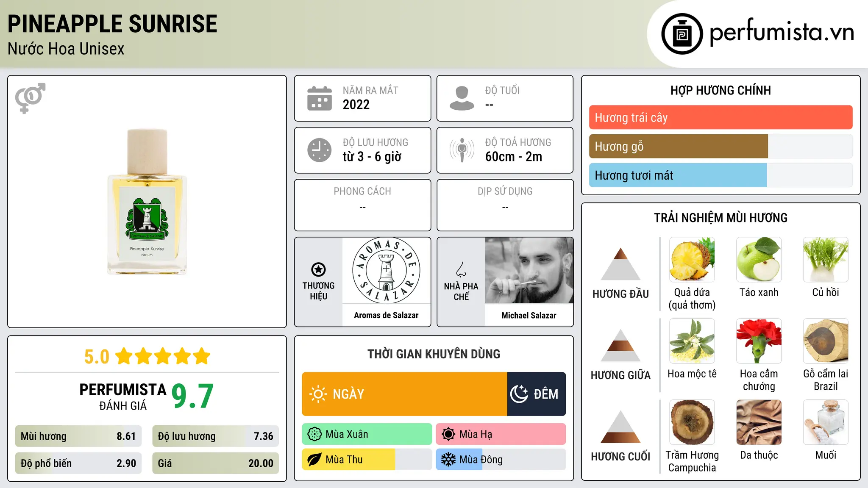The height and width of the screenshot is (488, 868).
Task: Click the Perfumista score 9.7
Action: coord(192,396)
